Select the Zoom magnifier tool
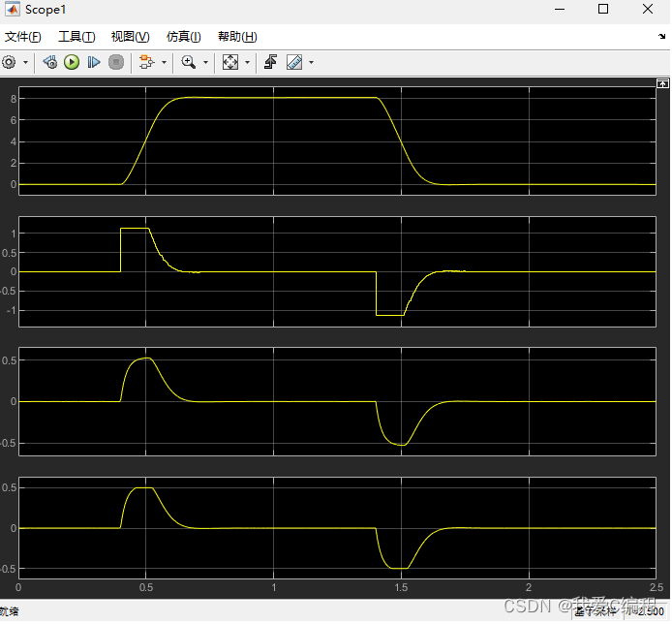The image size is (672, 624). click(188, 62)
